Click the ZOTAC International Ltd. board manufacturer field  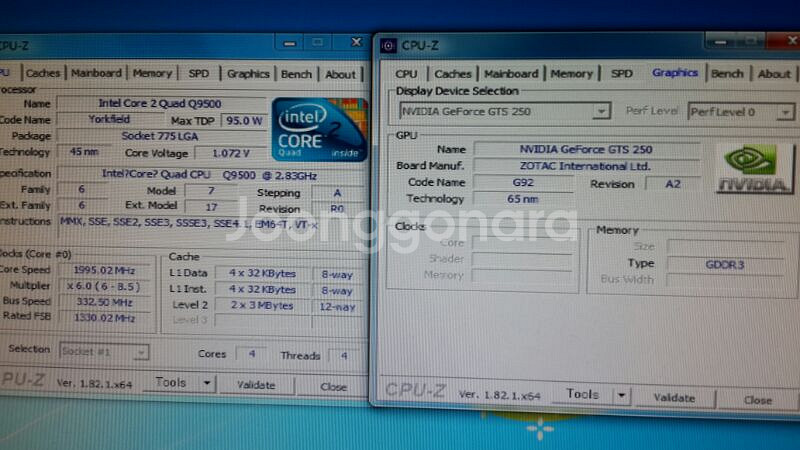586,166
